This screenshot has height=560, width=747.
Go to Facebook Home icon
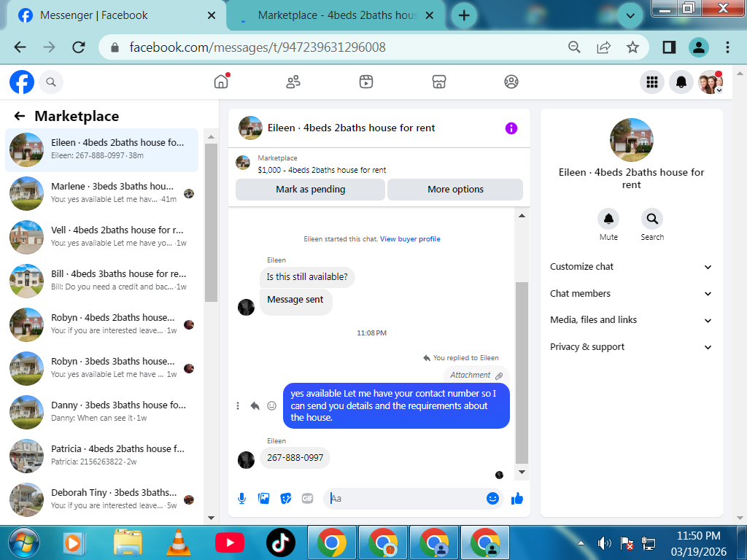[221, 82]
